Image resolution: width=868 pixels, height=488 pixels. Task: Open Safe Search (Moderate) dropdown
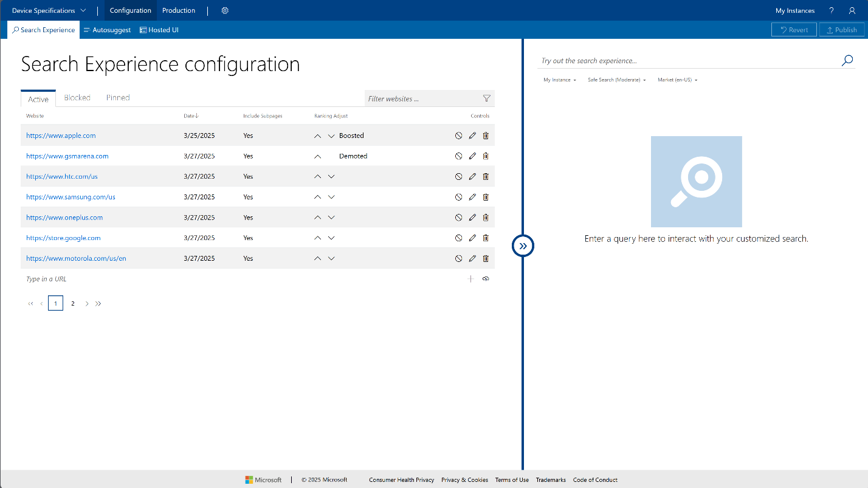[x=617, y=80]
